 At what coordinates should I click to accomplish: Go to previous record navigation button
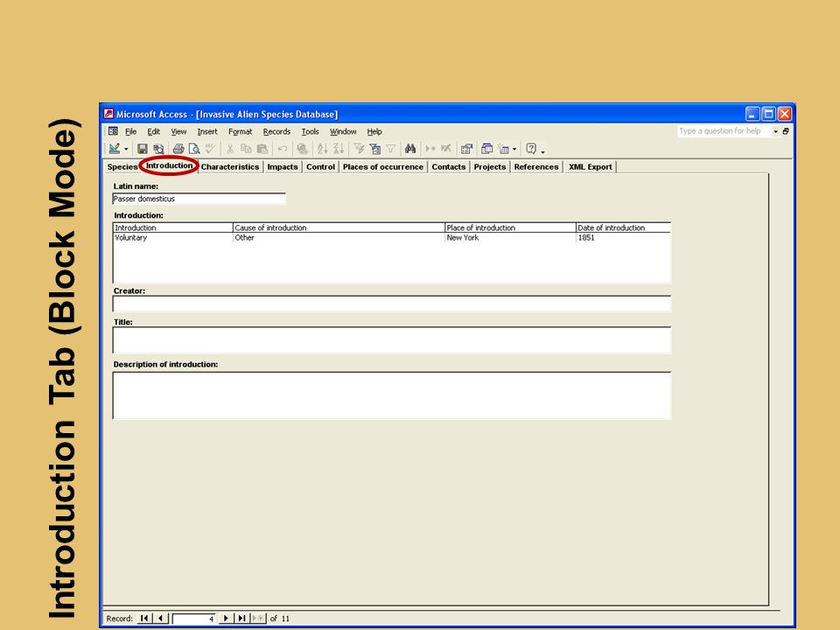160,619
